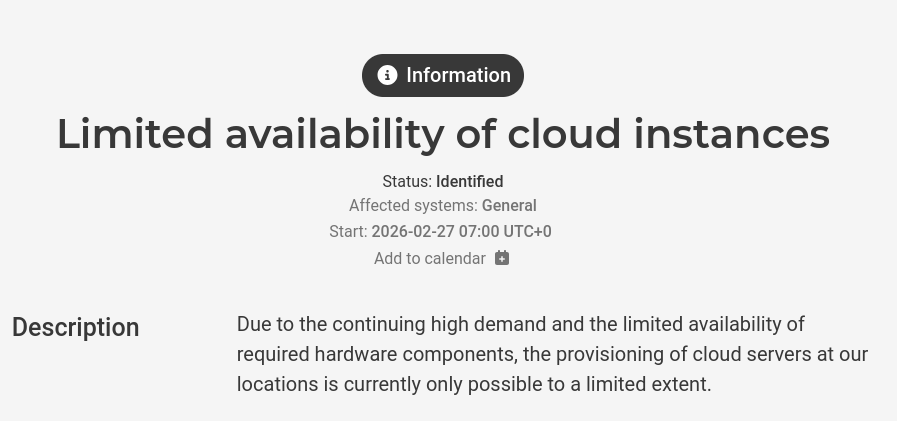This screenshot has height=421, width=897.
Task: Select the 'Identified' status value
Action: [469, 181]
